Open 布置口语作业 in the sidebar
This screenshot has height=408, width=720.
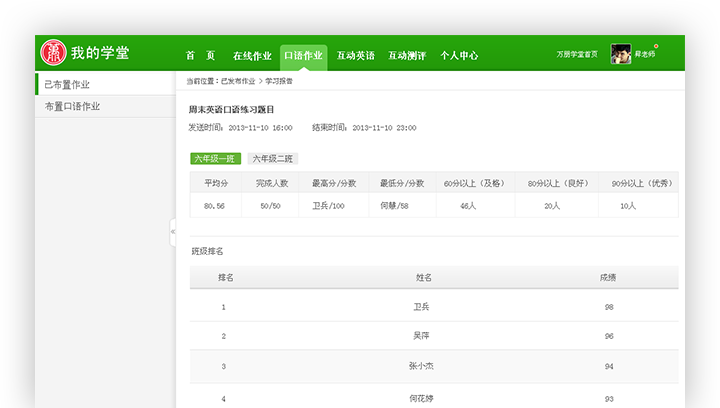click(x=72, y=106)
